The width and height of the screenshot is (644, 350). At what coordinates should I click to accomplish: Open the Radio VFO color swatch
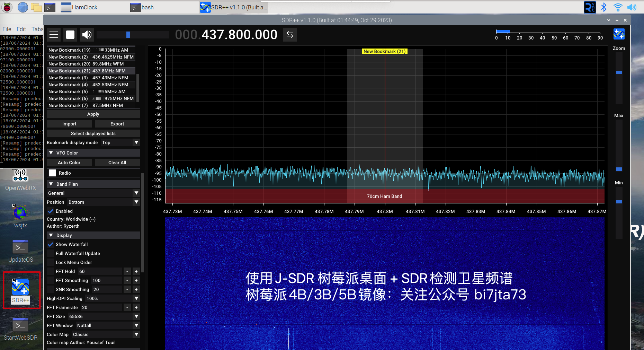(x=52, y=173)
